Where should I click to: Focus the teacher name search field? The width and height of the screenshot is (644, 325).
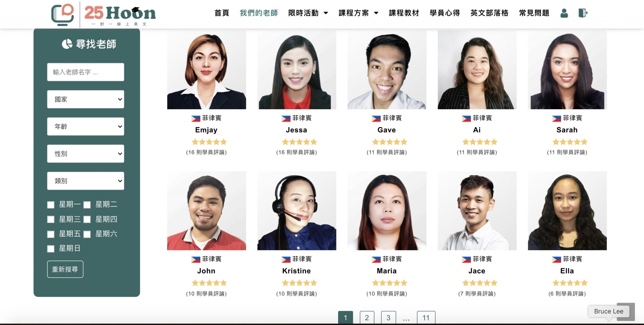[x=86, y=72]
